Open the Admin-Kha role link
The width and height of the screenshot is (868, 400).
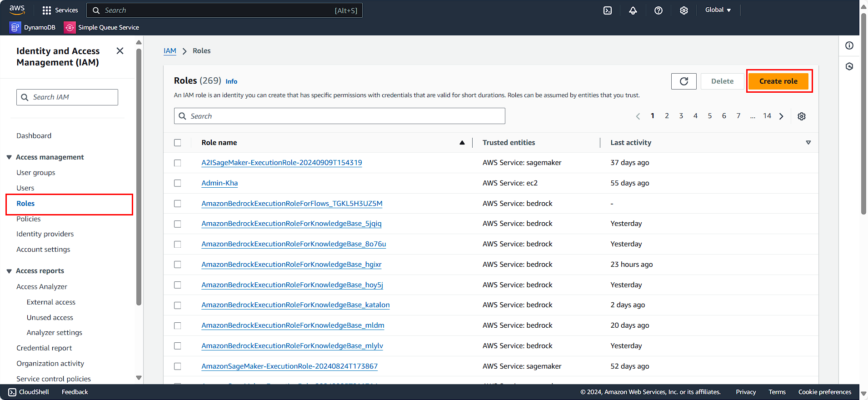tap(219, 183)
